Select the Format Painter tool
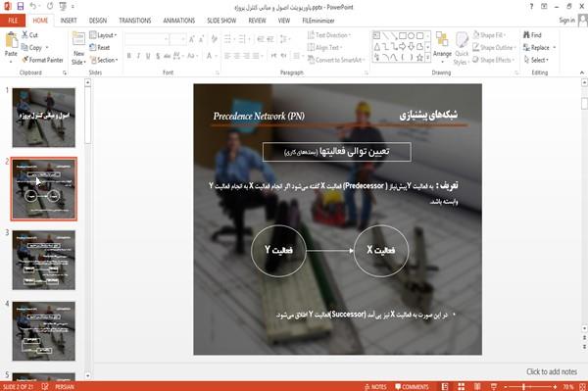588x391 pixels. point(42,60)
